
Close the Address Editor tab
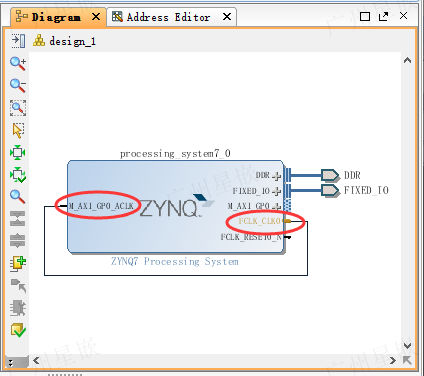click(x=227, y=17)
